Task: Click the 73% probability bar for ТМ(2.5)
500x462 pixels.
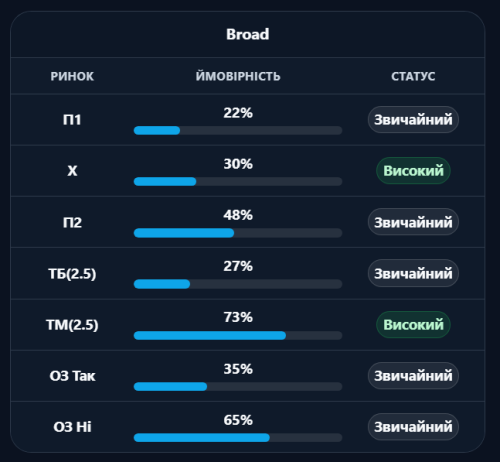Action: [x=238, y=335]
